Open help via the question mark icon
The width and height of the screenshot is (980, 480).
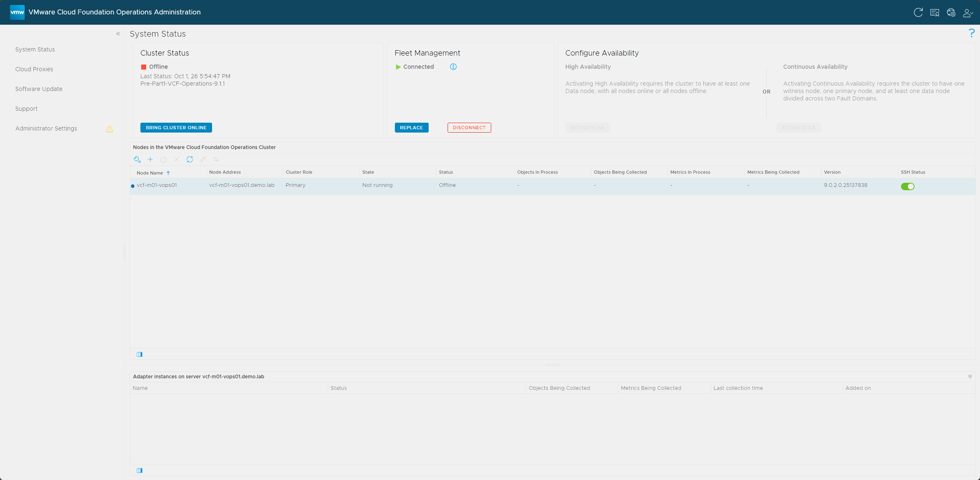972,33
